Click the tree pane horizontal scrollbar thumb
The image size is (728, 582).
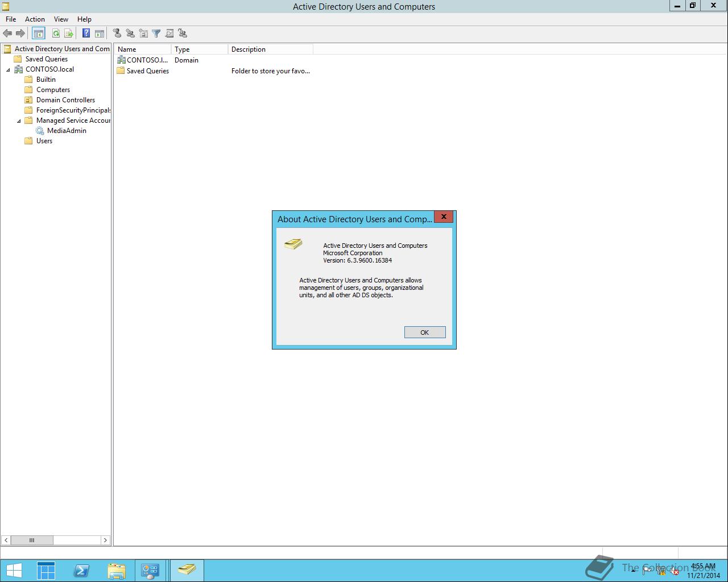(x=32, y=540)
